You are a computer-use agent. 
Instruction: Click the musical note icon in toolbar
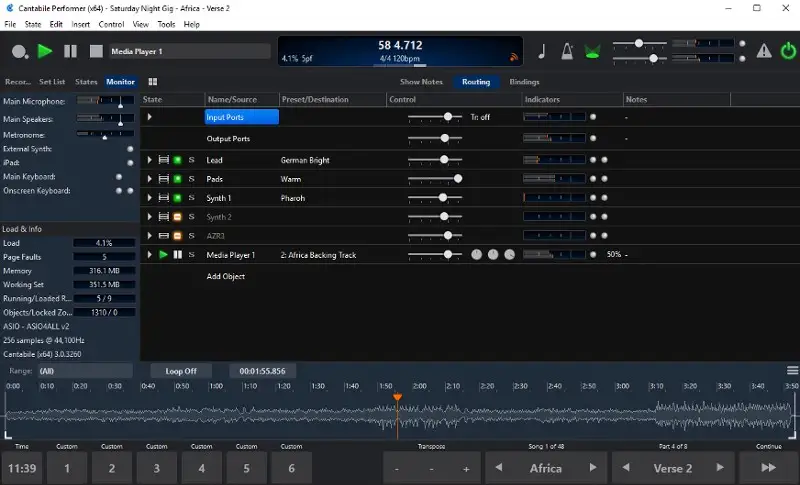coord(542,51)
